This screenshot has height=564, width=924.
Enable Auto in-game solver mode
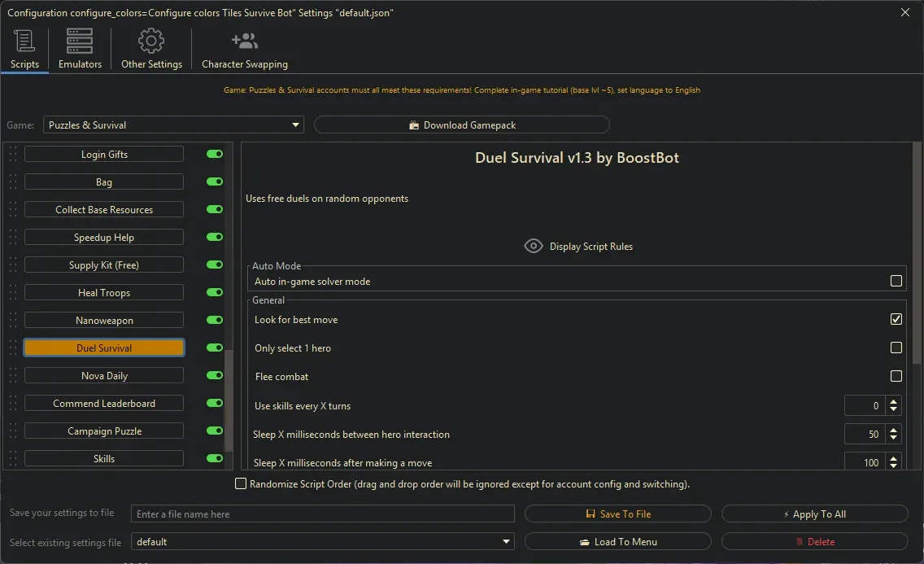click(x=896, y=280)
